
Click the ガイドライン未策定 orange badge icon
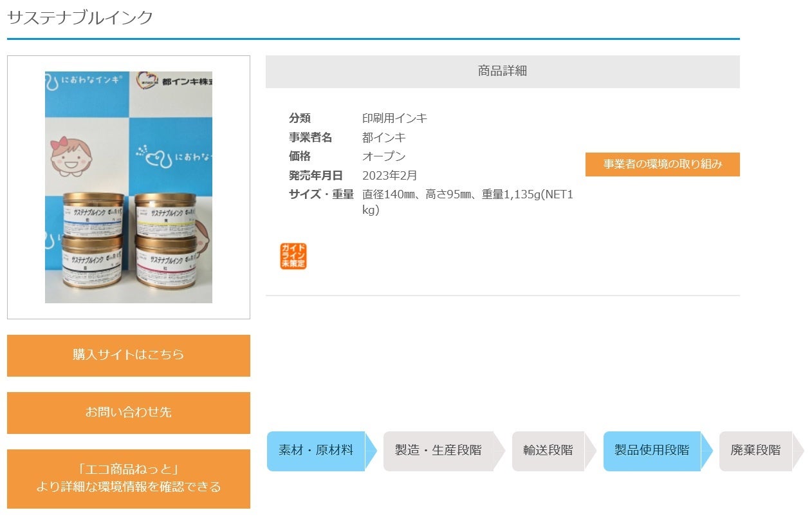point(293,256)
